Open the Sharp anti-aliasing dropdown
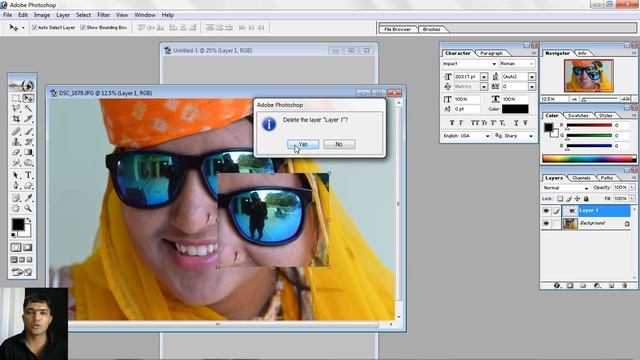This screenshot has width=640, height=360. pos(531,136)
